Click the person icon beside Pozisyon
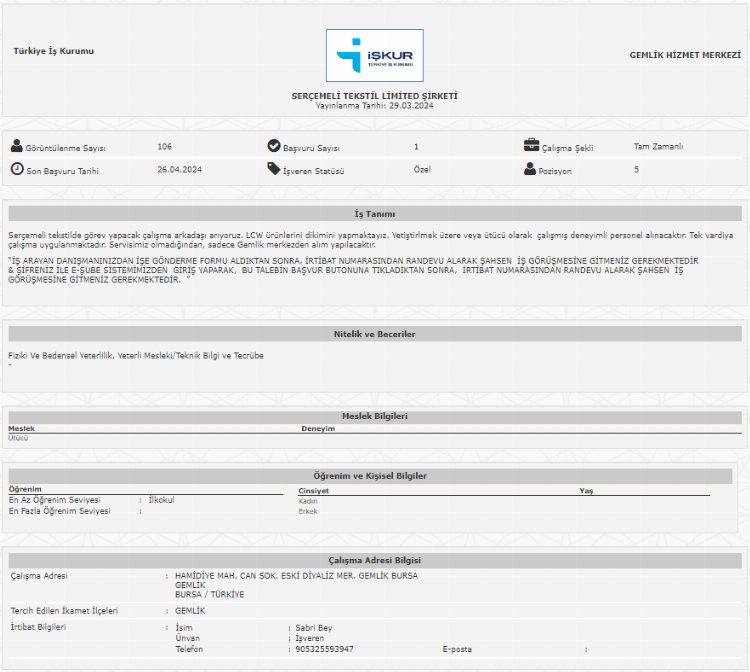The image size is (750, 672). (530, 169)
